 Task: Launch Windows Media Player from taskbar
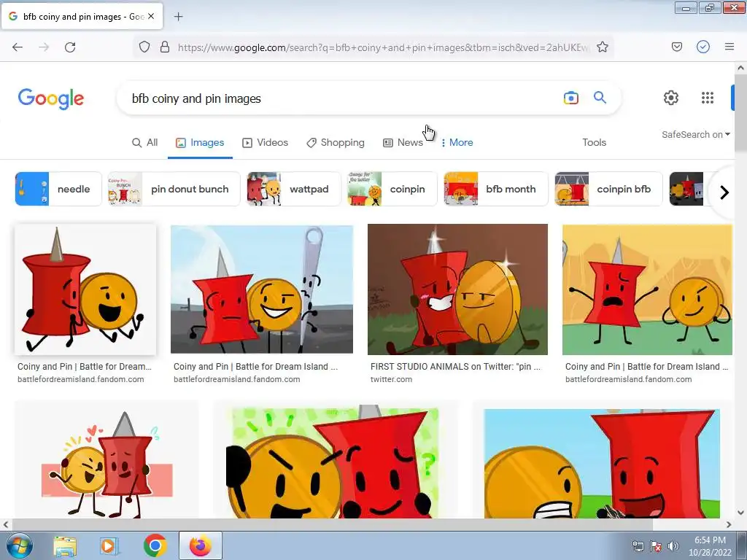point(109,545)
